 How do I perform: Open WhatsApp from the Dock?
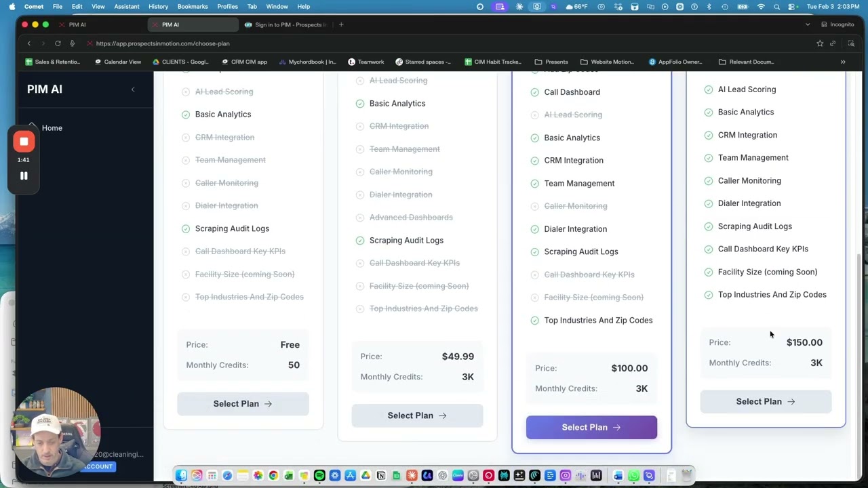(x=634, y=476)
